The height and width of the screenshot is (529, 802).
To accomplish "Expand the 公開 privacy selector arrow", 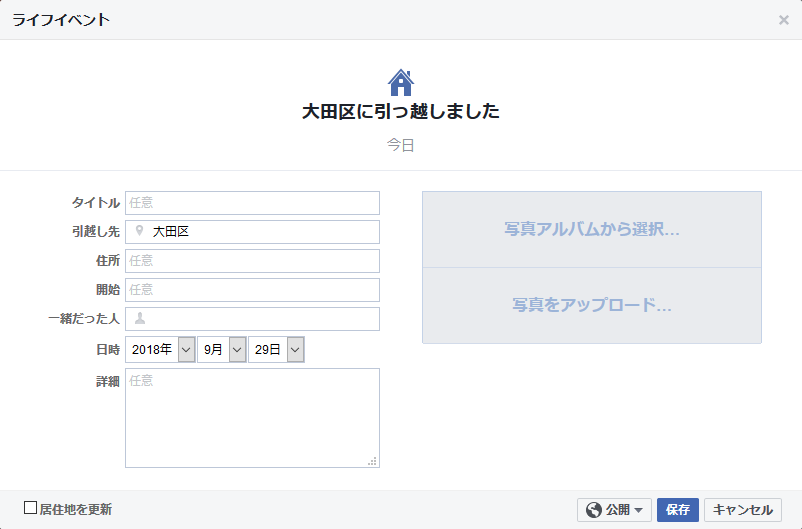I will click(638, 510).
